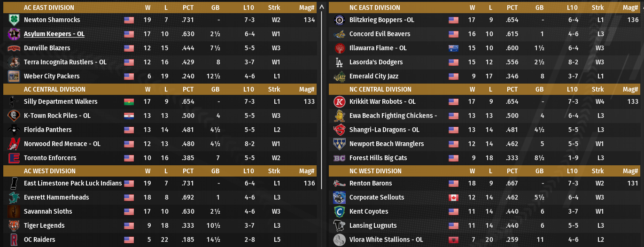
Task: Click the Australian flag beside Illawarra Flame
Action: [x=453, y=48]
